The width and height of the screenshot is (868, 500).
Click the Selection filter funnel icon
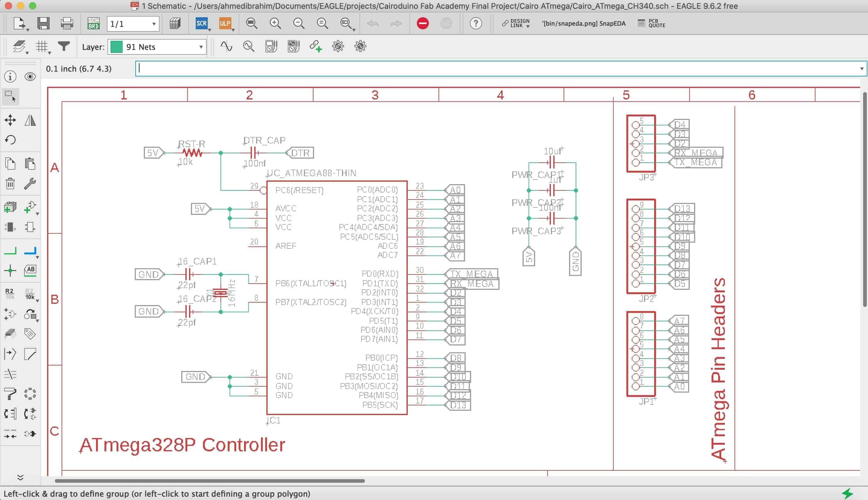64,46
